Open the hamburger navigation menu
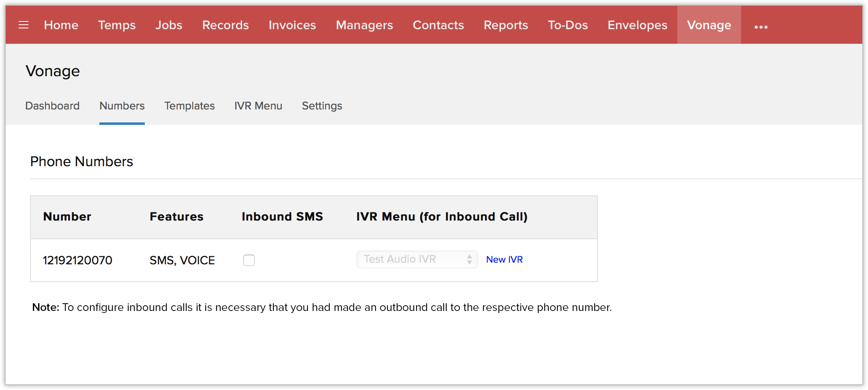The image size is (868, 390). pyautogui.click(x=24, y=25)
